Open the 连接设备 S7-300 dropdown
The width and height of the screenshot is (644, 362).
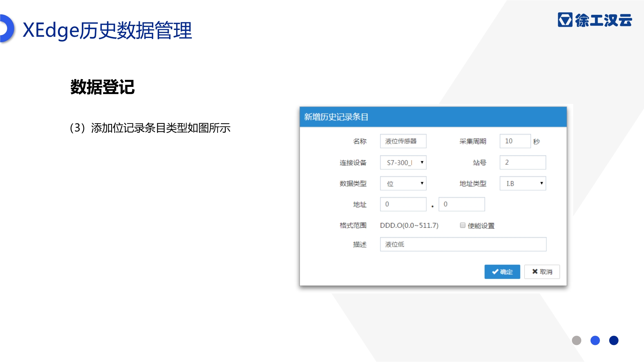tap(403, 162)
